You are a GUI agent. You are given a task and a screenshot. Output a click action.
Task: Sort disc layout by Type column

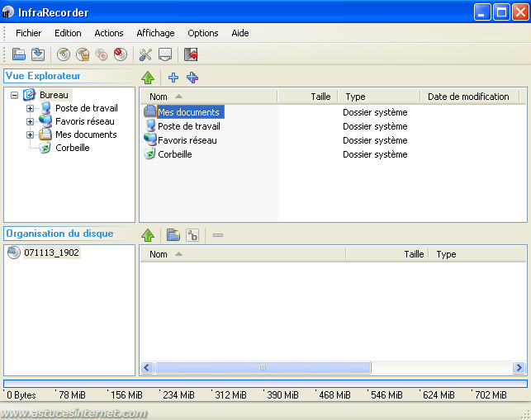(x=477, y=254)
